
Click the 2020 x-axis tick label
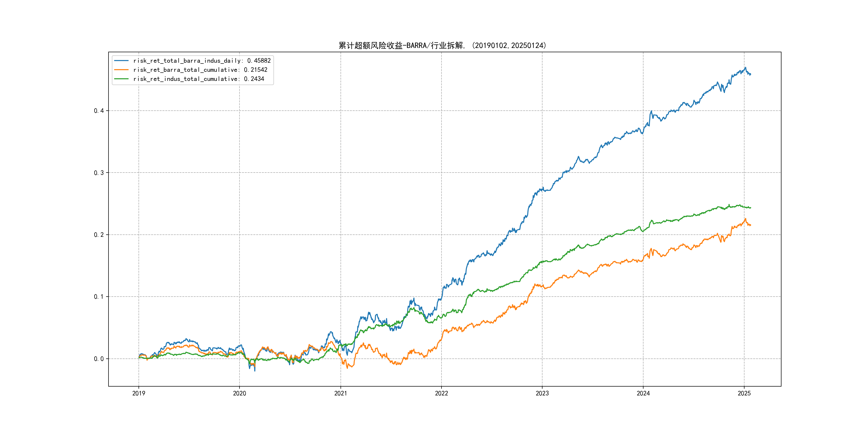240,393
